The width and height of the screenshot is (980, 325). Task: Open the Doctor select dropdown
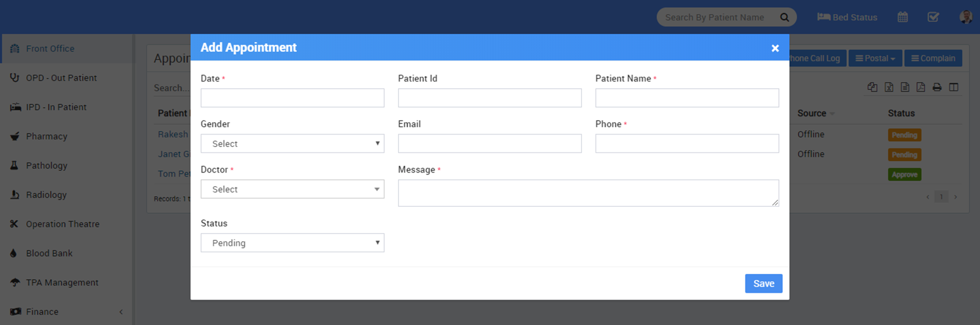pyautogui.click(x=292, y=189)
